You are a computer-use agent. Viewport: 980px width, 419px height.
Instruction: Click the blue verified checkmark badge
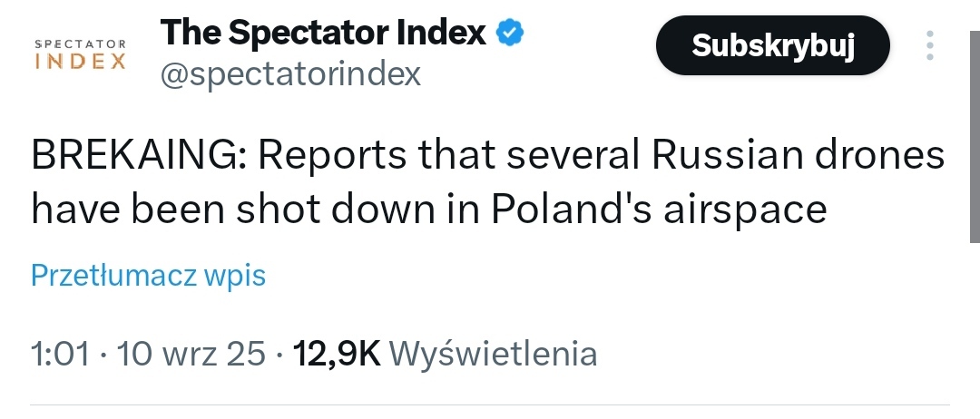tap(510, 34)
